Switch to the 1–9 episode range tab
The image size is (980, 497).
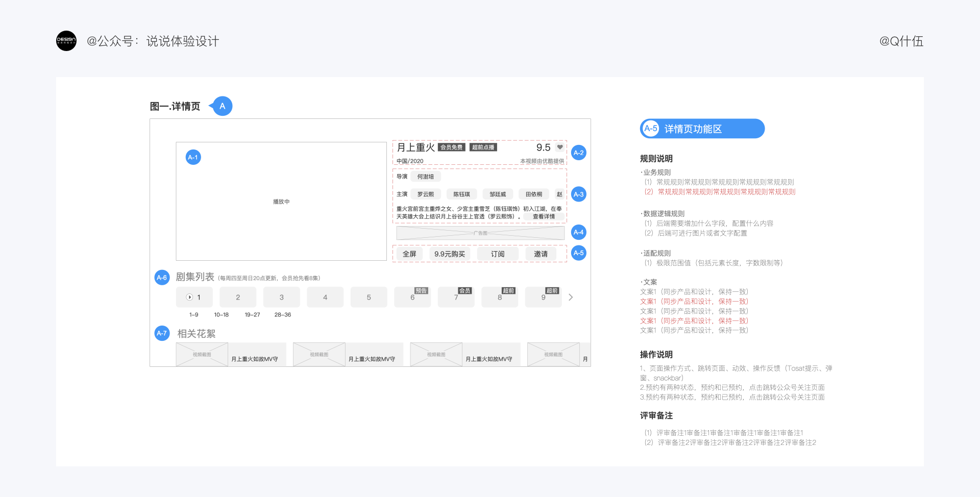pyautogui.click(x=194, y=315)
